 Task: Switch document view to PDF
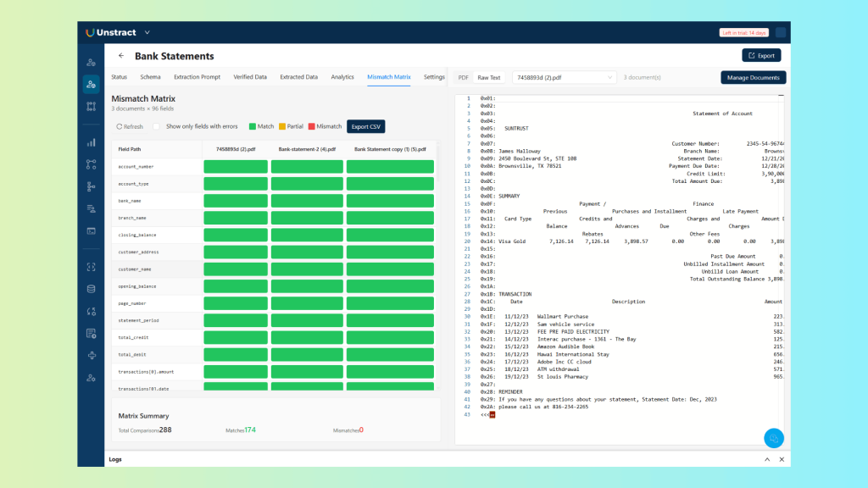tap(463, 77)
